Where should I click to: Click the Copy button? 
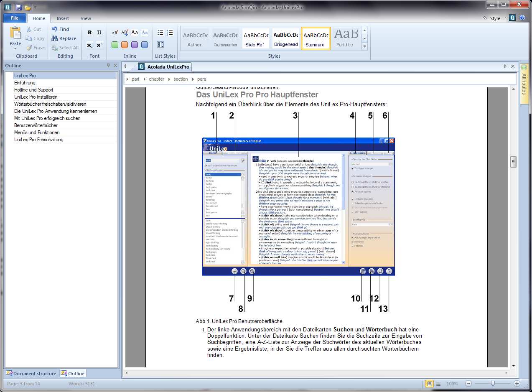pyautogui.click(x=35, y=38)
